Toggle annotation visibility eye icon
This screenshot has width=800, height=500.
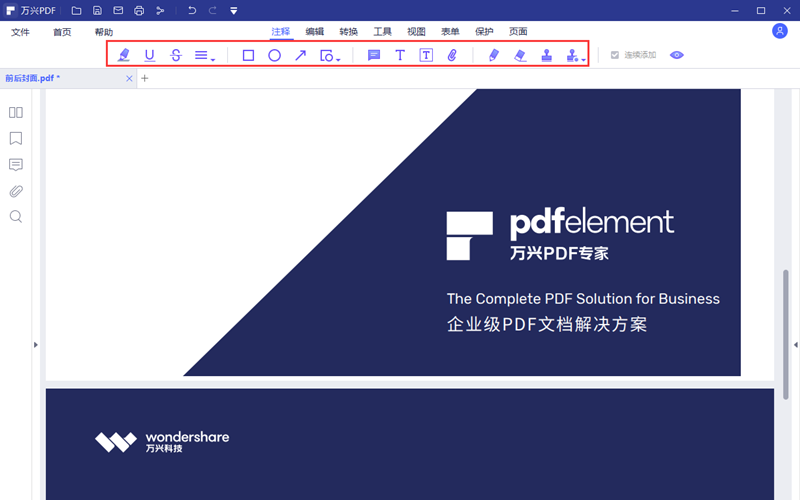pos(677,55)
